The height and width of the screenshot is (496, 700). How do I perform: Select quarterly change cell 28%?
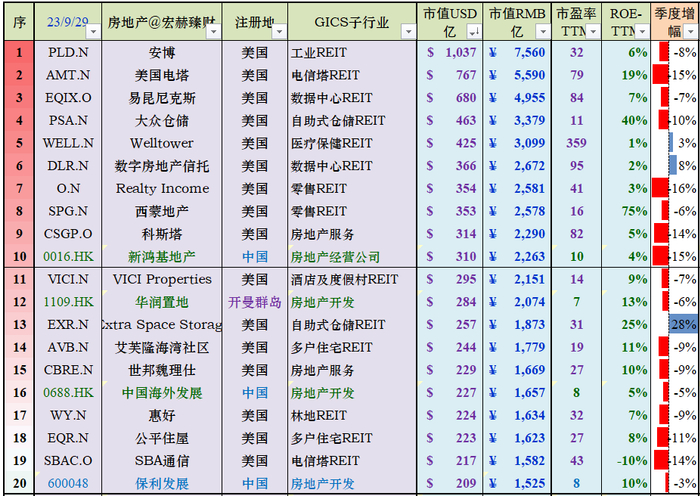(x=675, y=325)
